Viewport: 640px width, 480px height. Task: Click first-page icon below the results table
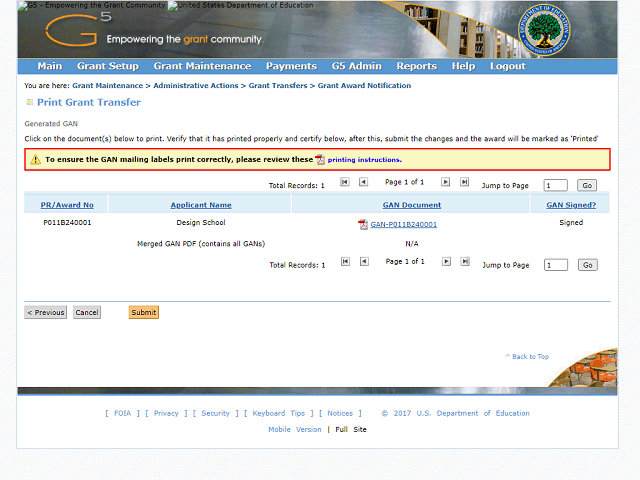(x=345, y=262)
